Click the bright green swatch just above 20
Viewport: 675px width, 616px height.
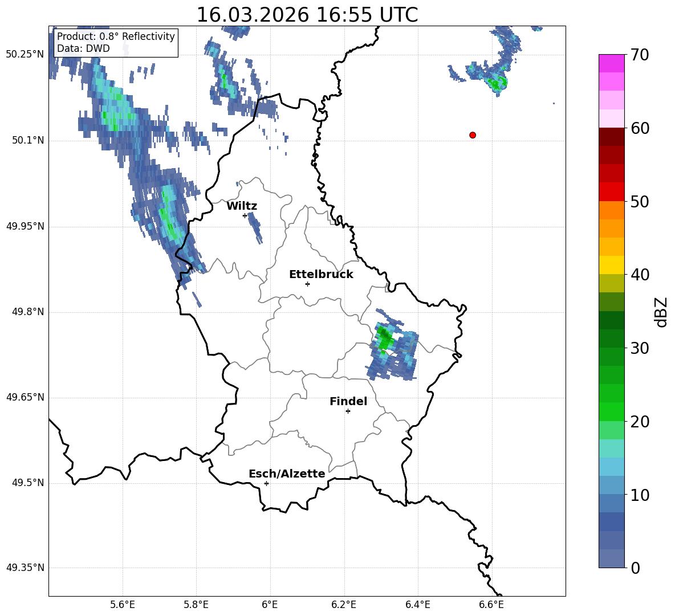click(x=612, y=411)
